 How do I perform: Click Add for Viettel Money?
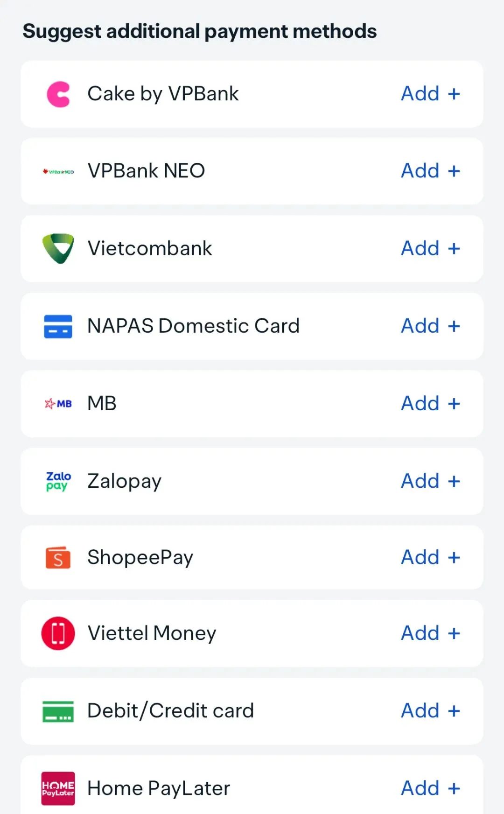[x=431, y=633]
